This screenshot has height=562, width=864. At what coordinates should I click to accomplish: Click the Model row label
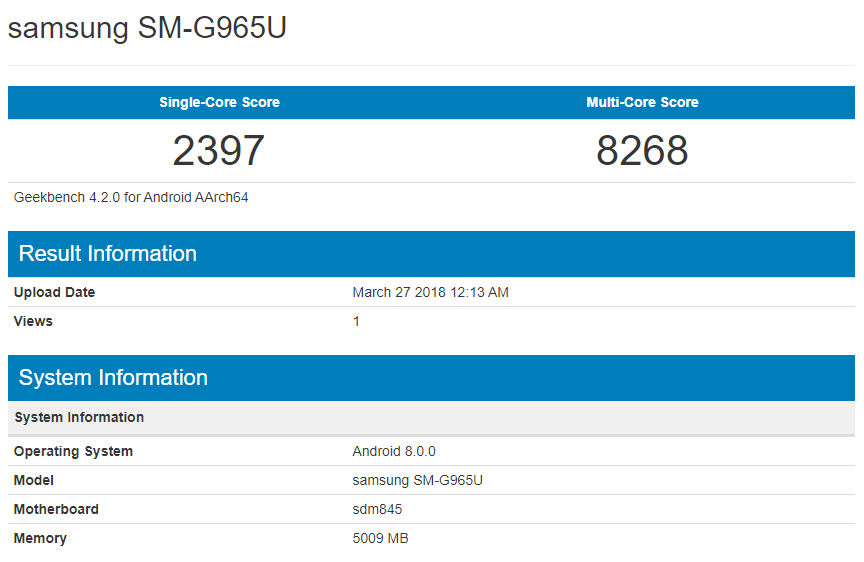pos(33,480)
